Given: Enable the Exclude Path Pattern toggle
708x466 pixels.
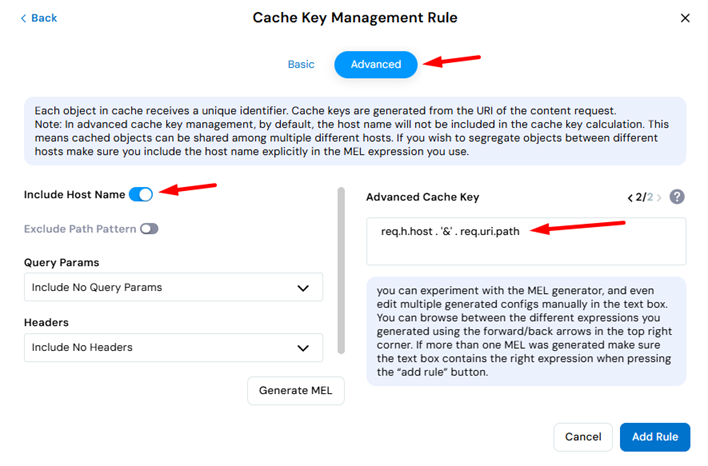Looking at the screenshot, I should [x=149, y=229].
